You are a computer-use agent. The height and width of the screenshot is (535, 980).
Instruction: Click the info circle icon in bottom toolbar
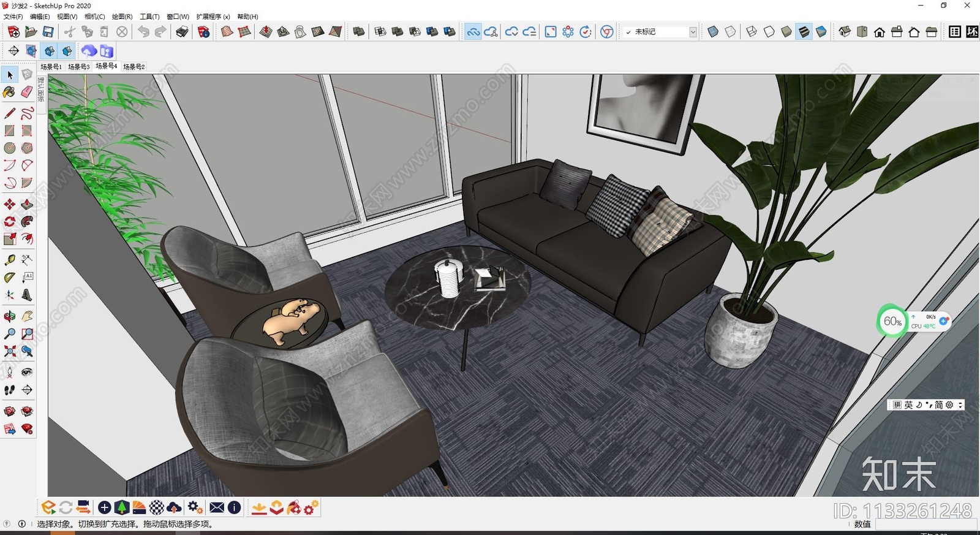pos(234,507)
